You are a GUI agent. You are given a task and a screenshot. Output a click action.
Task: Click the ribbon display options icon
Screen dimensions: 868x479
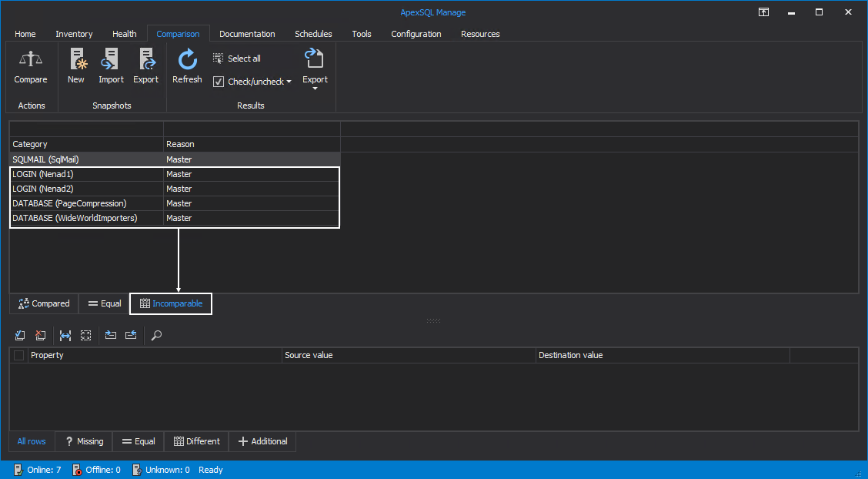coord(764,12)
